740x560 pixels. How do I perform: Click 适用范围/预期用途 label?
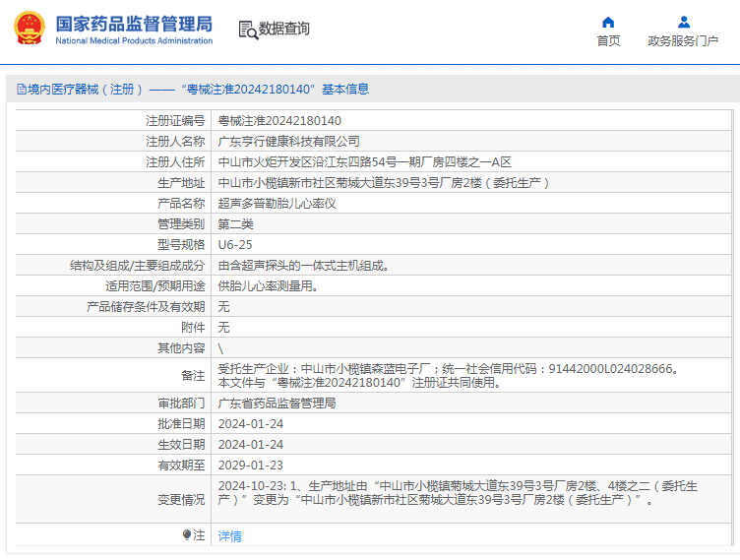[155, 286]
